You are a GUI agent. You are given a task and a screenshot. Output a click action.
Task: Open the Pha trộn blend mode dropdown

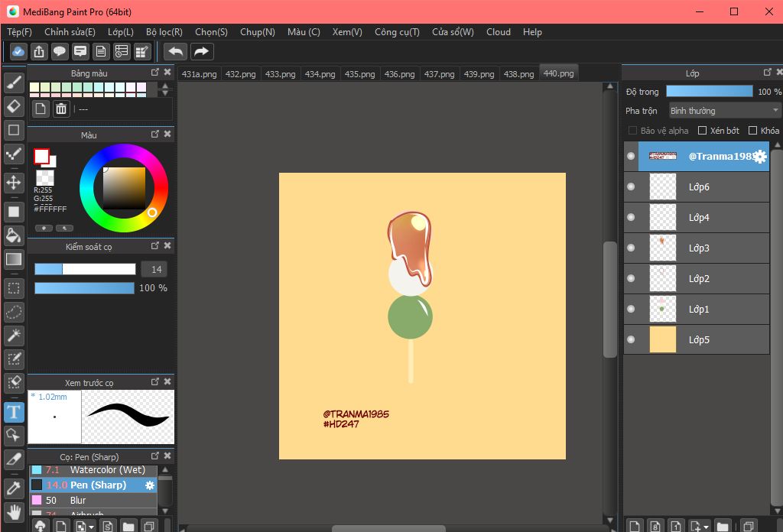pos(724,111)
